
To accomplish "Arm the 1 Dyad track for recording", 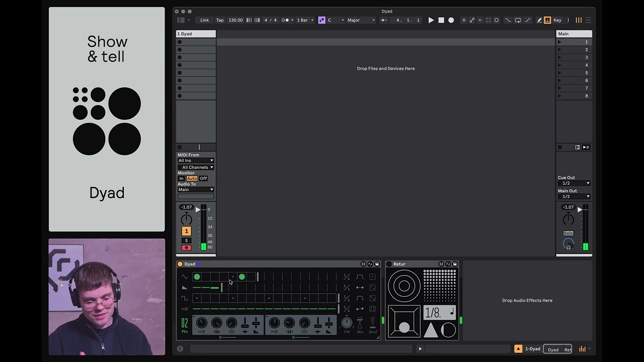I will (x=186, y=248).
